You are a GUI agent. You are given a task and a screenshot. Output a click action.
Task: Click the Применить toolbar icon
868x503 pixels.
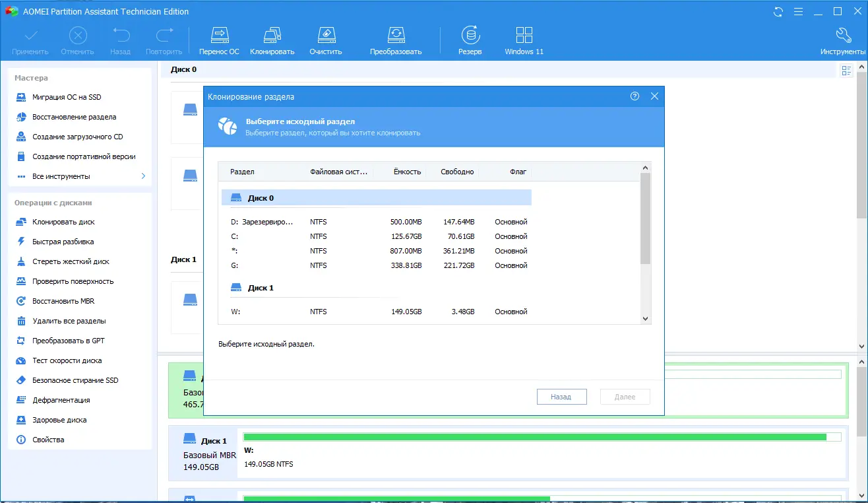(30, 35)
